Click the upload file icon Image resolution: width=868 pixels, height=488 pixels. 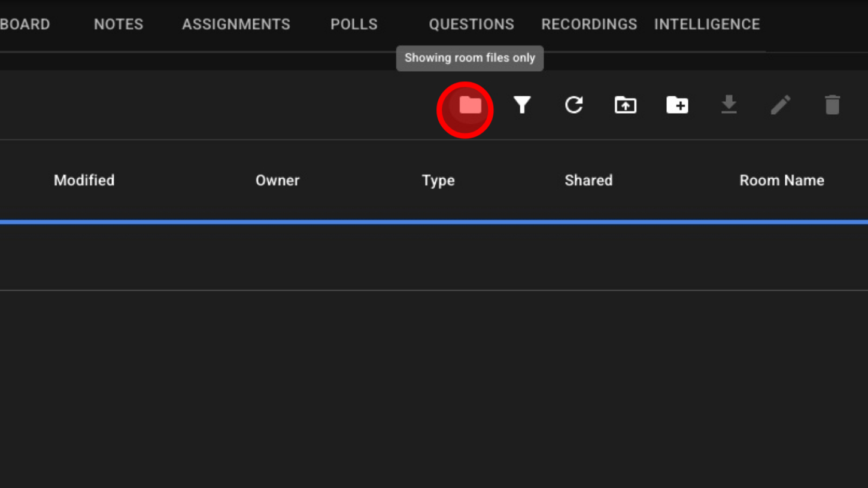click(626, 105)
